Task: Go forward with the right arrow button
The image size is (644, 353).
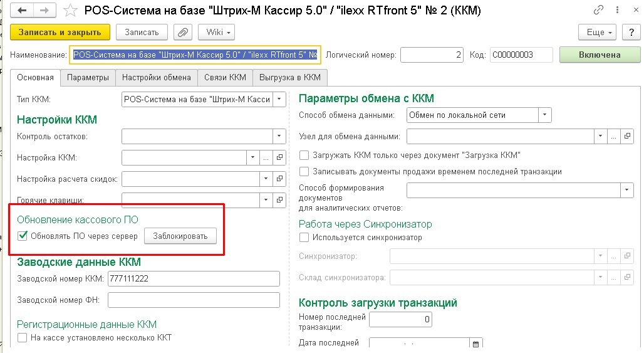Action: tap(44, 10)
